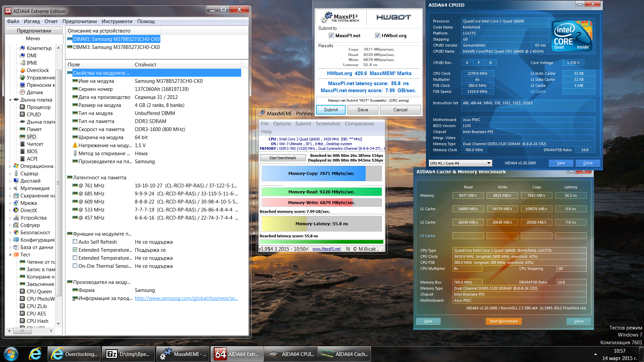Viewport: 644px width, 362px height.
Task: Click the Процесор chip icon
Action: click(22, 107)
